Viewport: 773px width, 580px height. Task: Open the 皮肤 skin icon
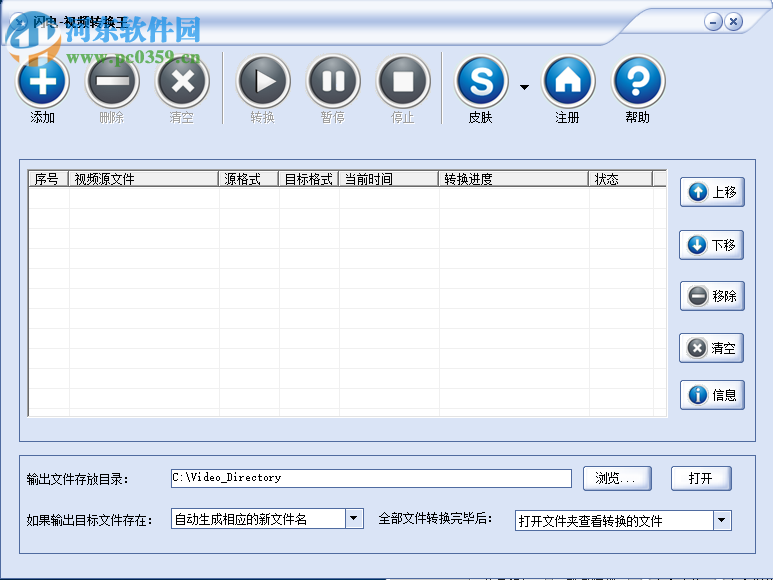coord(481,81)
